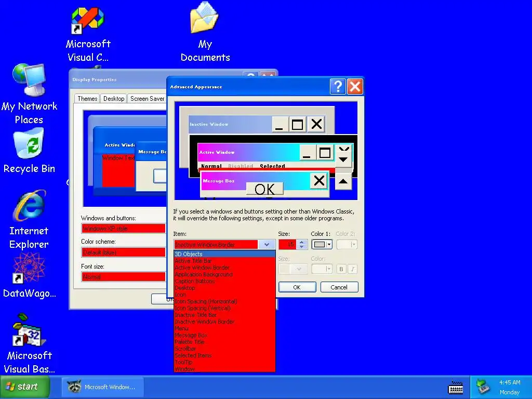Click Selected menu in preview window
This screenshot has width=532, height=399.
tap(272, 166)
